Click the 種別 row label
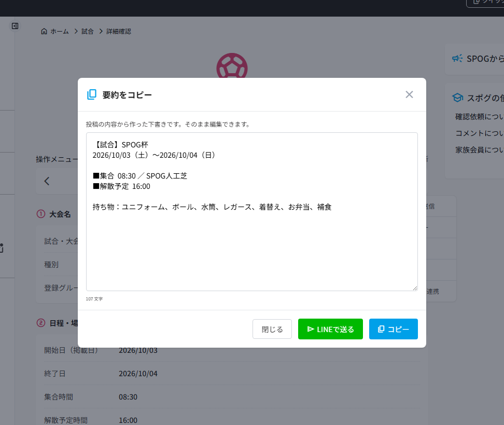 (51, 265)
